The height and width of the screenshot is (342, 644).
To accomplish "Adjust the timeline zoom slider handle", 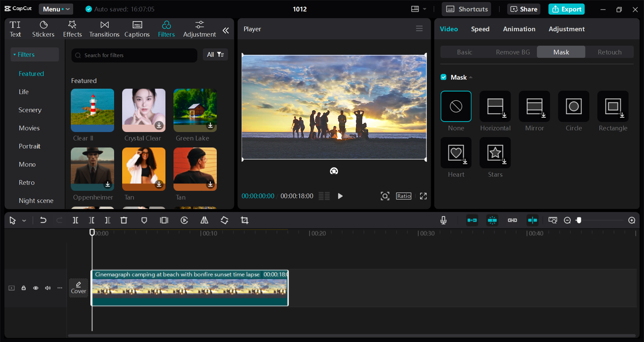I will coord(579,220).
